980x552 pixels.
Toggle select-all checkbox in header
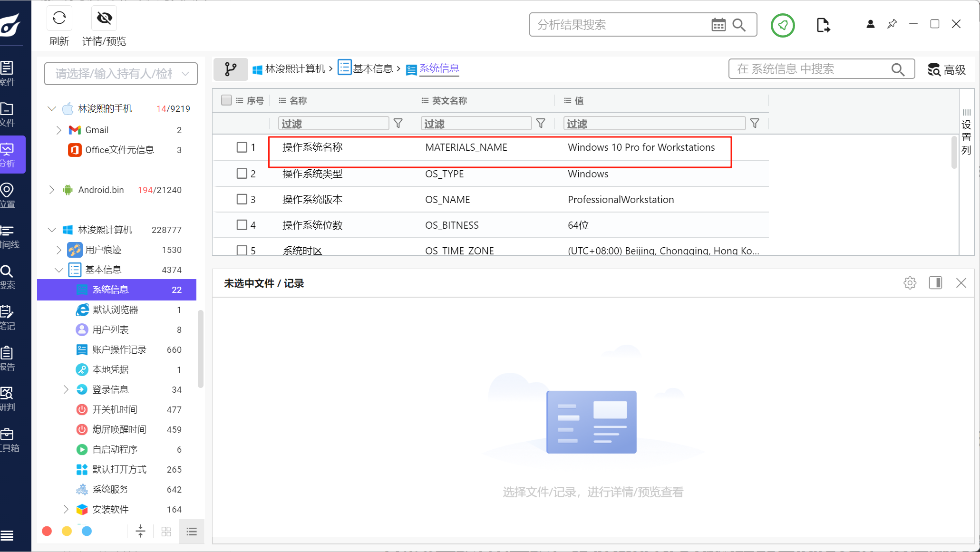click(226, 100)
